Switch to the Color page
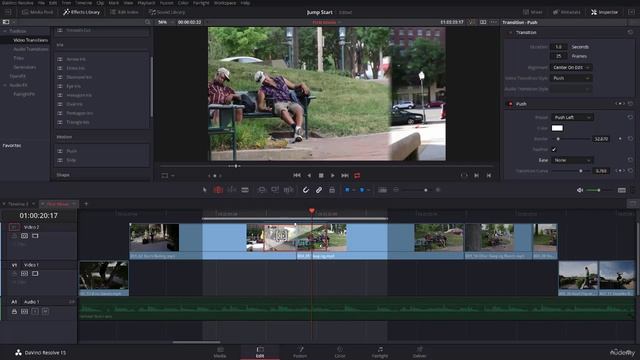The image size is (640, 360). (340, 352)
